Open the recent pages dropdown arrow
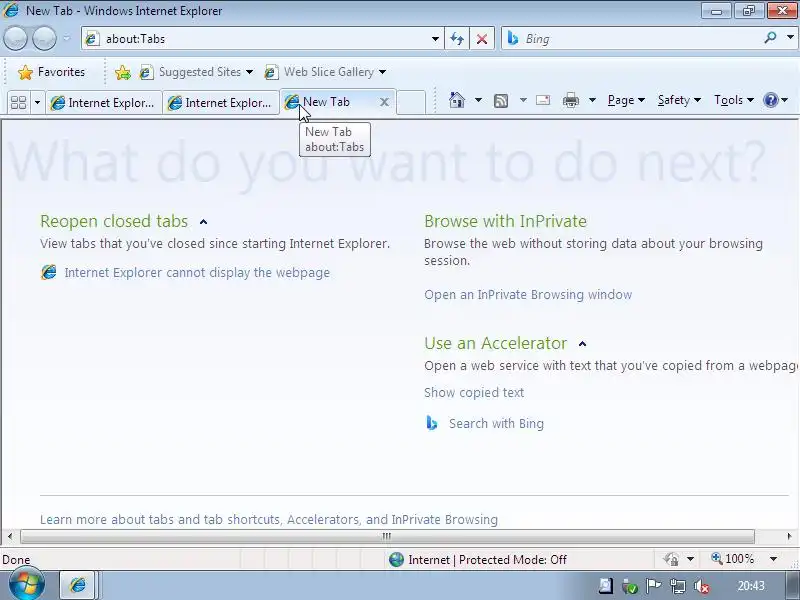 (x=67, y=38)
